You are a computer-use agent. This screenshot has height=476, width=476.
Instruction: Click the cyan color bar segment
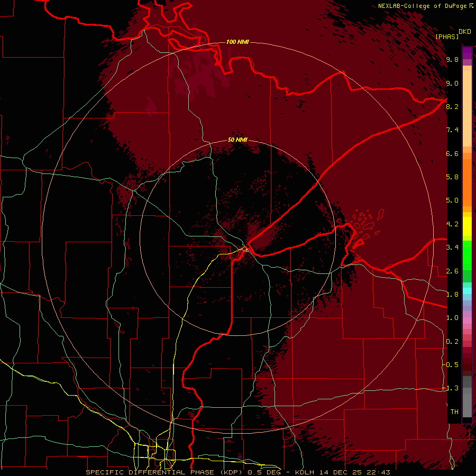tap(467, 291)
